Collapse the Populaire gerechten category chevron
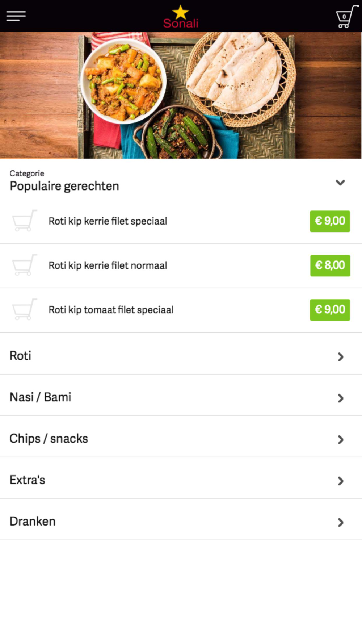The image size is (362, 644). tap(340, 182)
